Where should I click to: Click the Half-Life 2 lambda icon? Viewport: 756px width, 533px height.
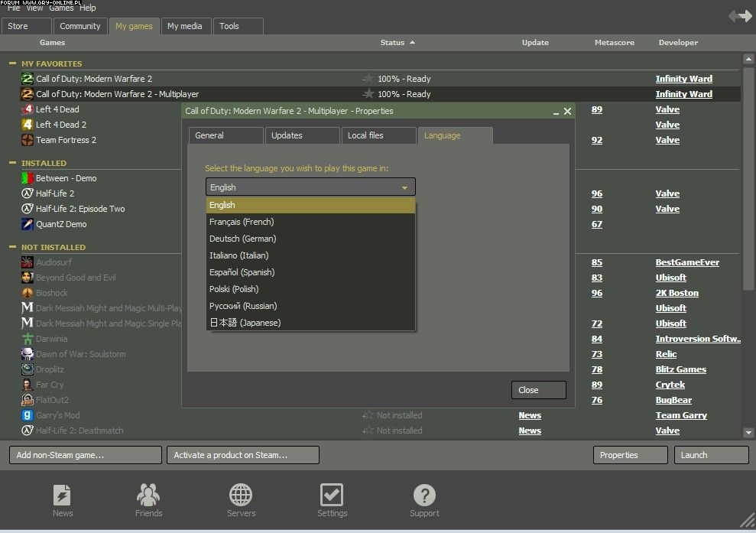pyautogui.click(x=28, y=193)
